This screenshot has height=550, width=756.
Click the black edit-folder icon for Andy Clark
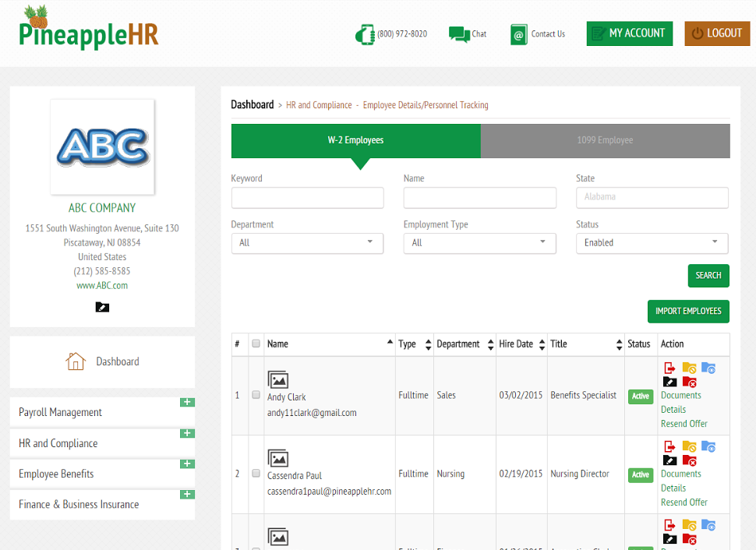coord(669,383)
